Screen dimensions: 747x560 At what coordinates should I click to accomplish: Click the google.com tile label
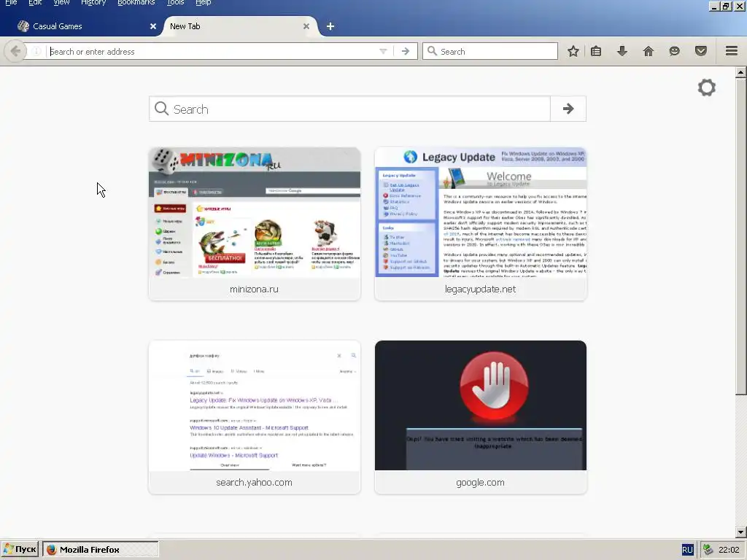point(480,483)
